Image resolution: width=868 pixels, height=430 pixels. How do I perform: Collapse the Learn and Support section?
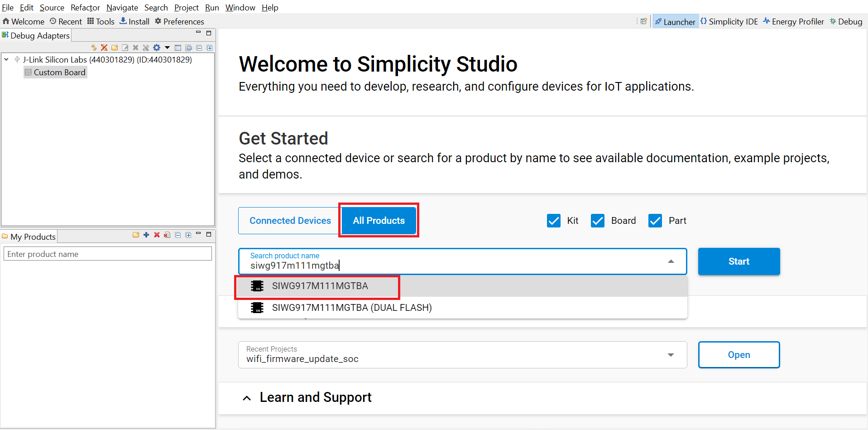[247, 398]
